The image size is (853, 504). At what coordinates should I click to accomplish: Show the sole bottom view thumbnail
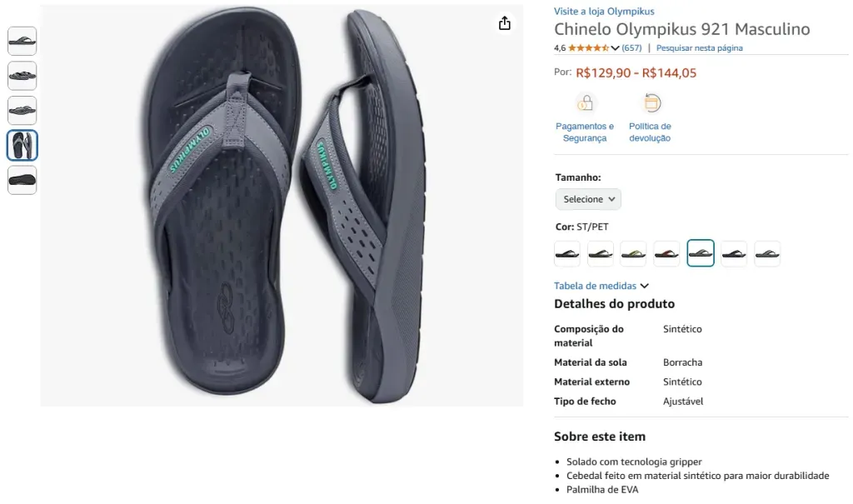(x=22, y=180)
